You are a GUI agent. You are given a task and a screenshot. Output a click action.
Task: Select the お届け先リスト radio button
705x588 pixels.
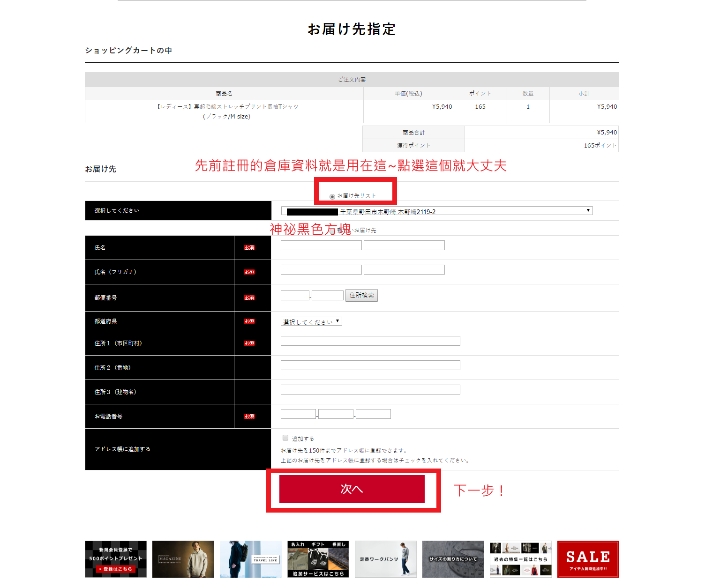pyautogui.click(x=332, y=197)
